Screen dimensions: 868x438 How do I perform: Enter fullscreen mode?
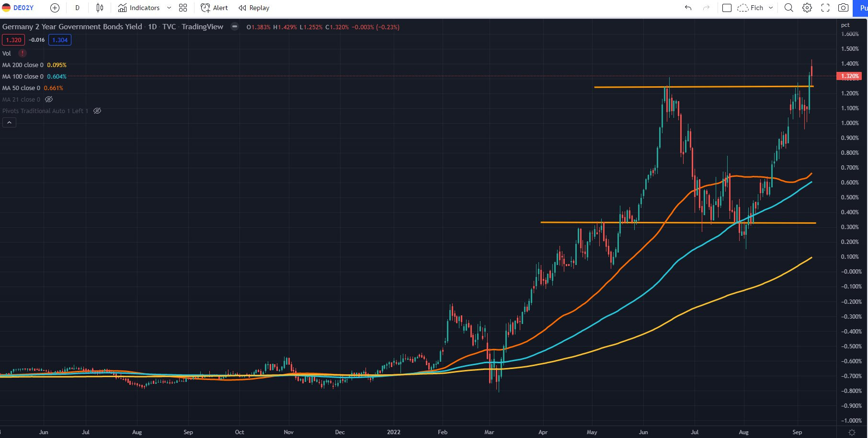(825, 8)
